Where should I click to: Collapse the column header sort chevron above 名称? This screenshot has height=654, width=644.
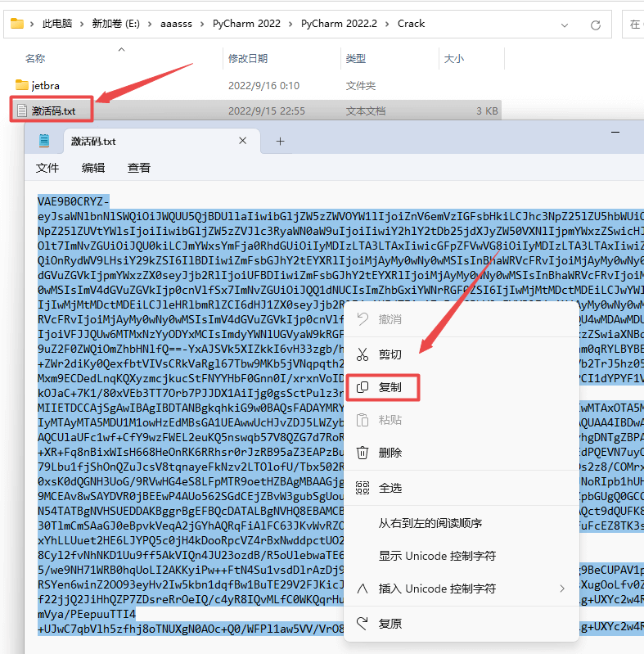[x=121, y=49]
